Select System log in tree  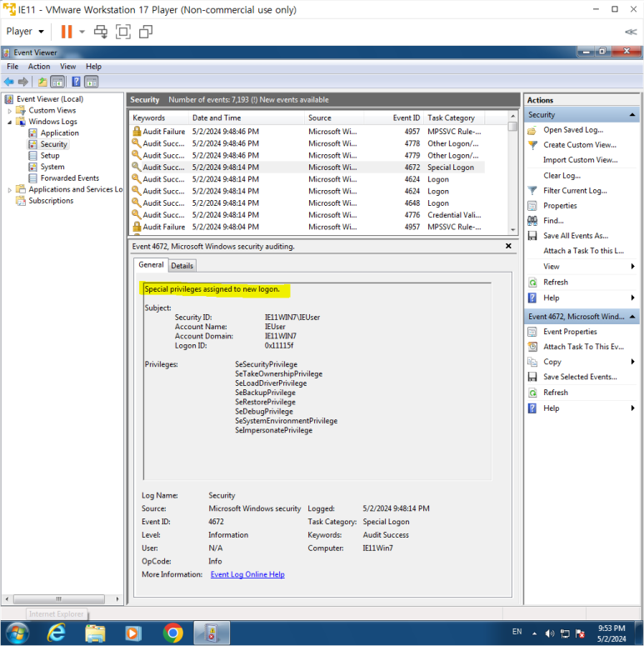(x=52, y=167)
